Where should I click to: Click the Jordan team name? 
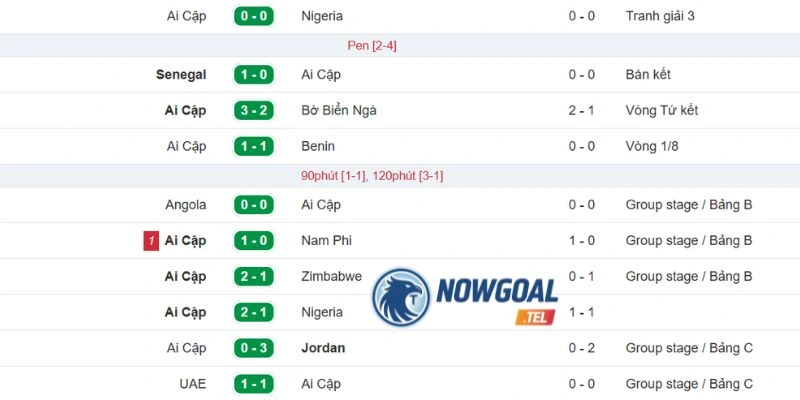tap(323, 348)
